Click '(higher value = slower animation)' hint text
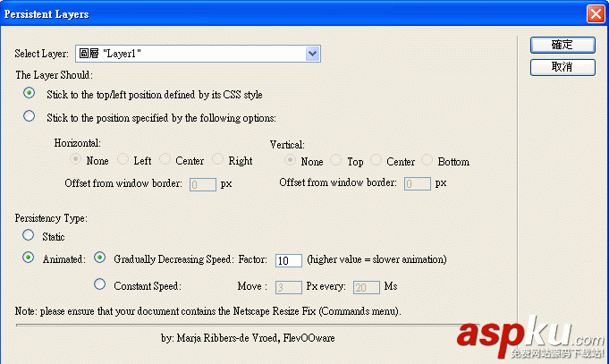609x364 pixels. click(376, 259)
